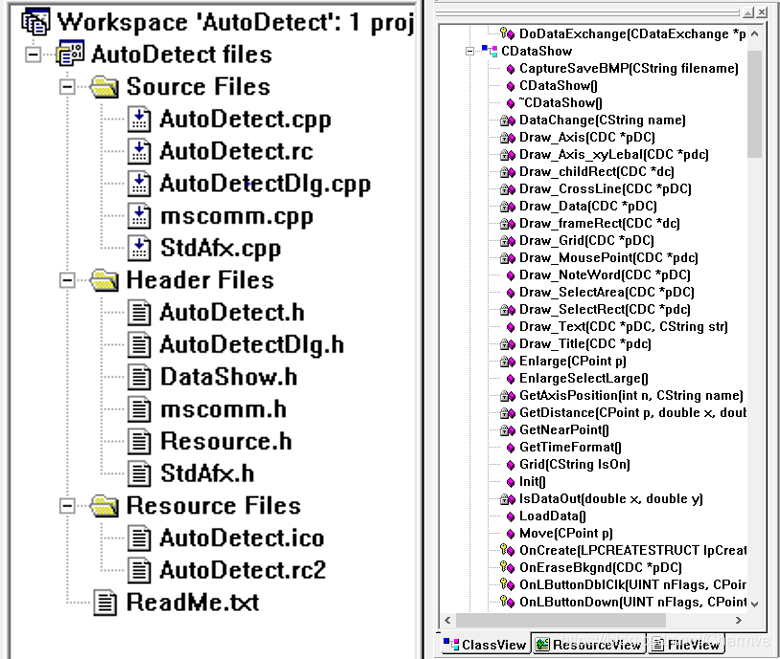Click the AutoDetectDlg.cpp file icon
Viewport: 780px width, 659px height.
pos(139,184)
